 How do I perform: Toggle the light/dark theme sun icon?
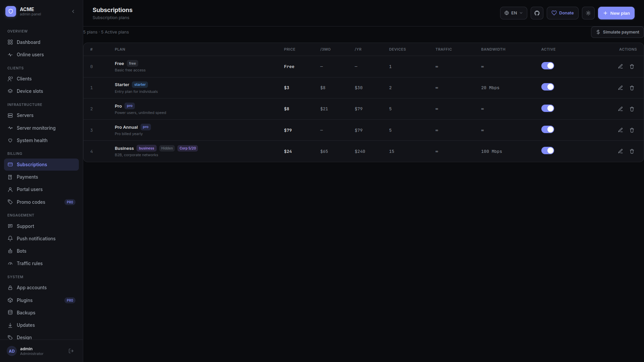pos(588,13)
